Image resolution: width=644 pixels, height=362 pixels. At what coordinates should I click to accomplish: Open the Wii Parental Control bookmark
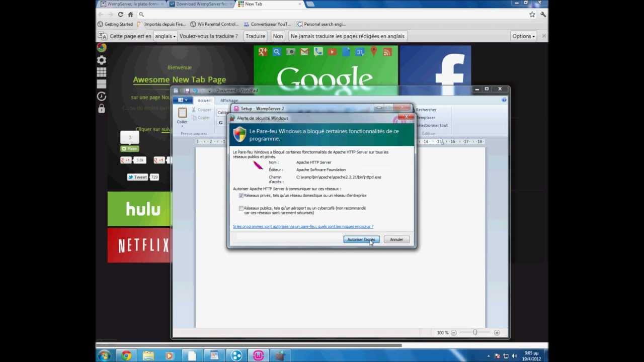tap(214, 24)
